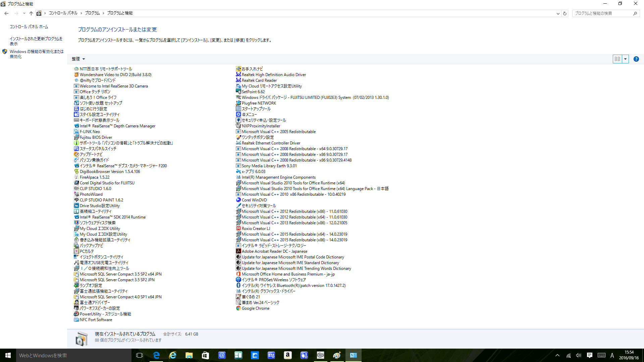644x362 pixels.
Task: Open the Amazon taskbar icon
Action: pos(287,355)
